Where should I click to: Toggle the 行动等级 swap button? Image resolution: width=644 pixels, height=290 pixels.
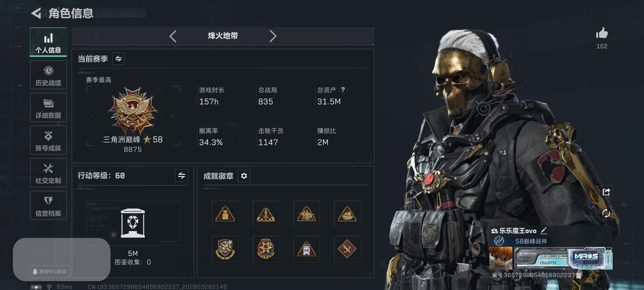[x=182, y=176]
